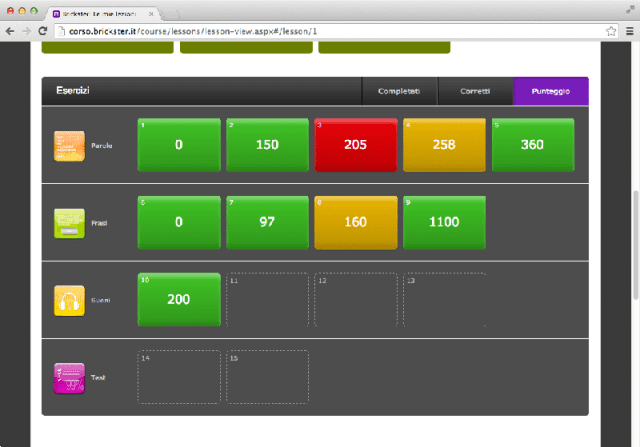Switch to the Corretti tab

475,91
